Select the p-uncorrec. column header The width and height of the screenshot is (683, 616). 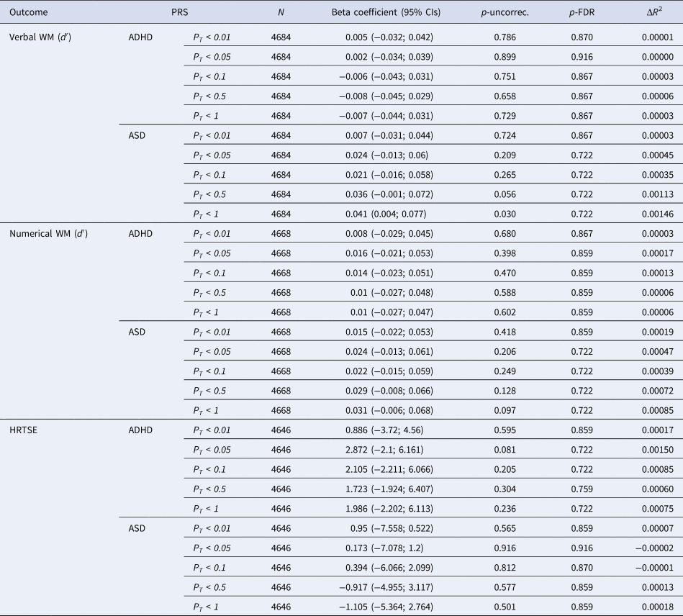pos(503,12)
